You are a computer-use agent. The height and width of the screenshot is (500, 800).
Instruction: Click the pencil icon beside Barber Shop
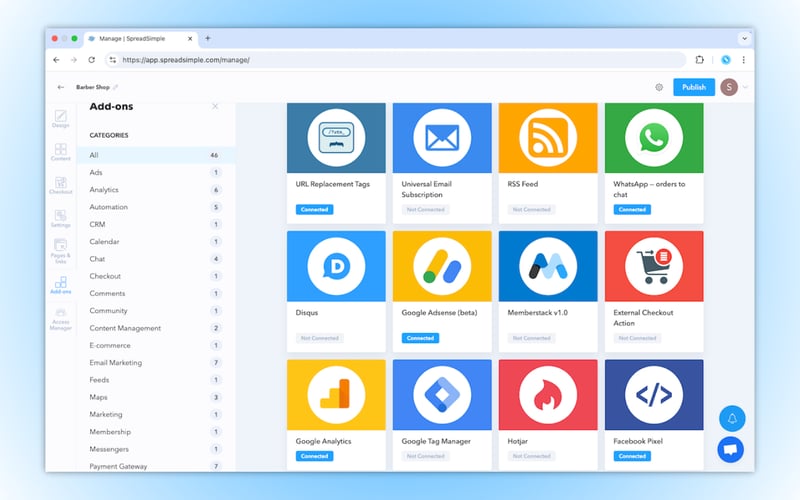tap(115, 87)
